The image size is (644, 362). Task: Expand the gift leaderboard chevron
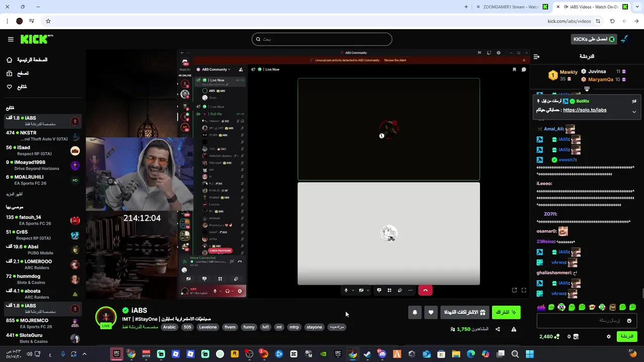[x=587, y=89]
